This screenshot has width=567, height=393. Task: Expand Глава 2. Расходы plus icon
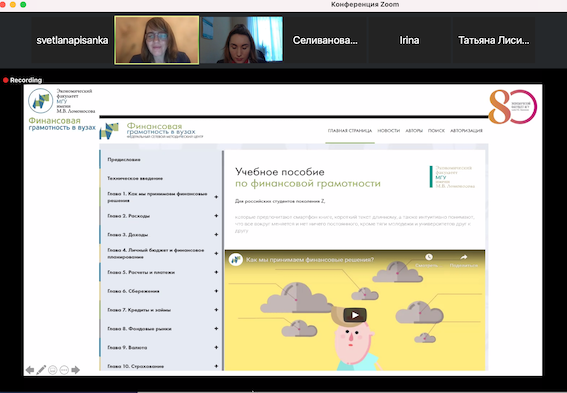coord(216,216)
